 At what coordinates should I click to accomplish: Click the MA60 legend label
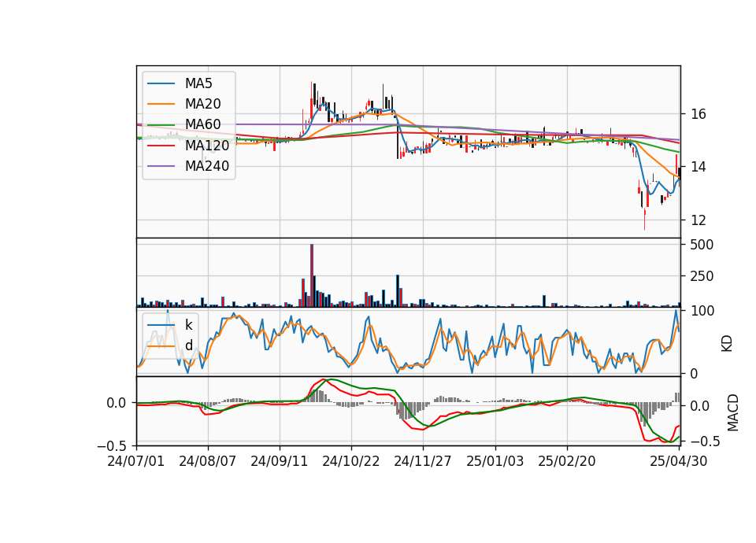[x=203, y=124]
